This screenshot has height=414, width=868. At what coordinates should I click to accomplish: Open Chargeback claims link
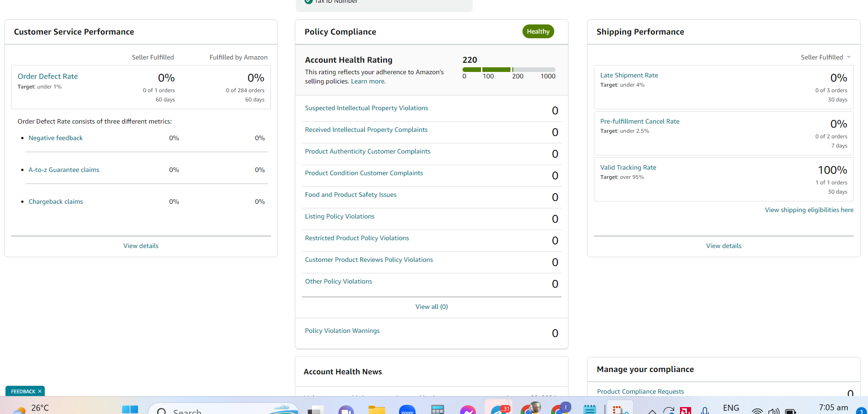click(56, 201)
